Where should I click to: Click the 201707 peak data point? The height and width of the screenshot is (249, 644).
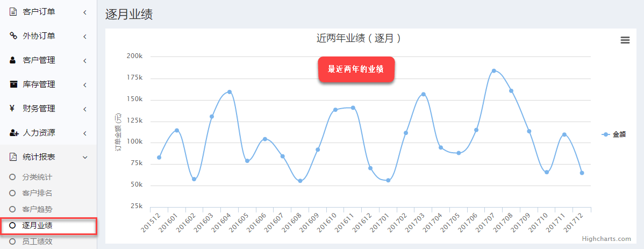click(493, 70)
